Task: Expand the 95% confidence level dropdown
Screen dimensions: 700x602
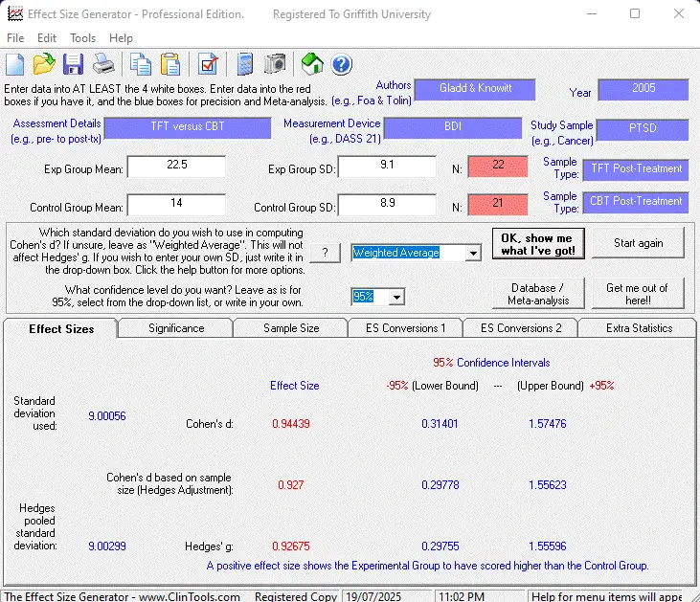Action: click(396, 297)
